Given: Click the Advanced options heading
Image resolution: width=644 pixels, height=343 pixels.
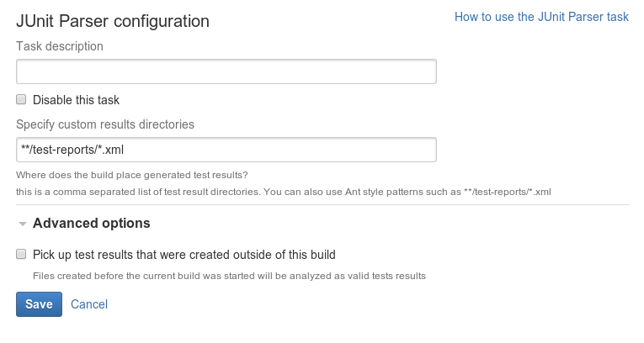Looking at the screenshot, I should coord(92,223).
